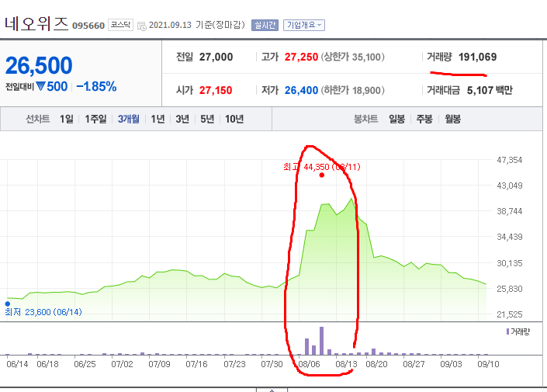Switch chart range to 5년
This screenshot has height=392, width=547.
coord(207,119)
